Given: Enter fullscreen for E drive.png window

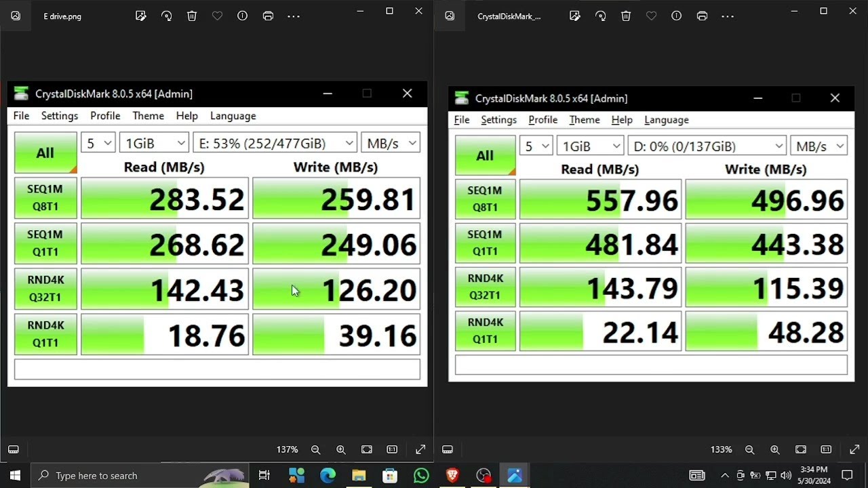Looking at the screenshot, I should click(420, 449).
